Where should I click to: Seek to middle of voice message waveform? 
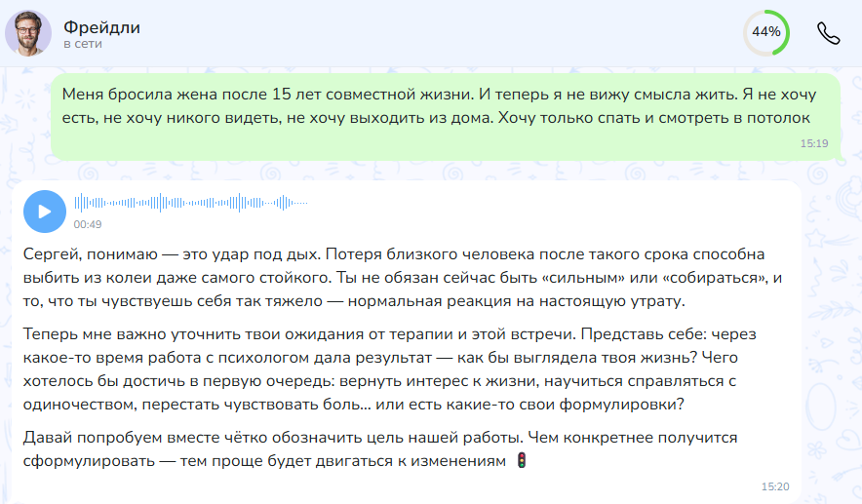[191, 204]
